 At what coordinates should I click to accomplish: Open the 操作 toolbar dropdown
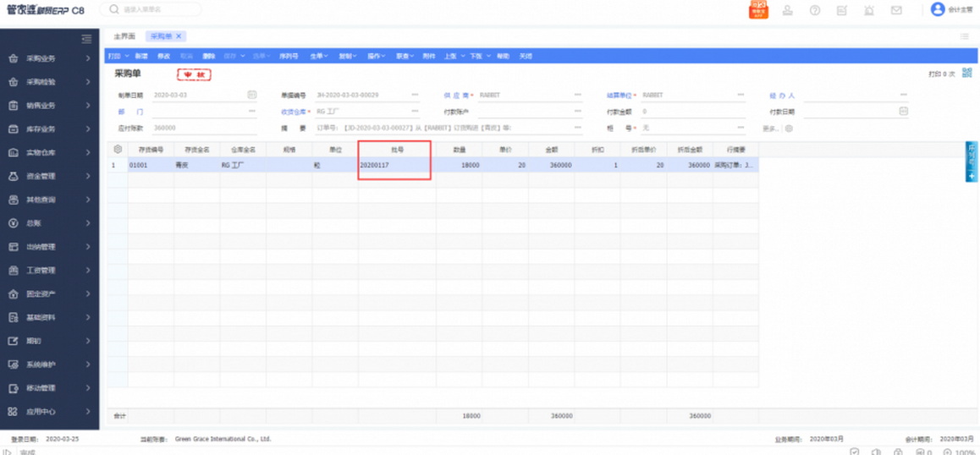tap(375, 56)
